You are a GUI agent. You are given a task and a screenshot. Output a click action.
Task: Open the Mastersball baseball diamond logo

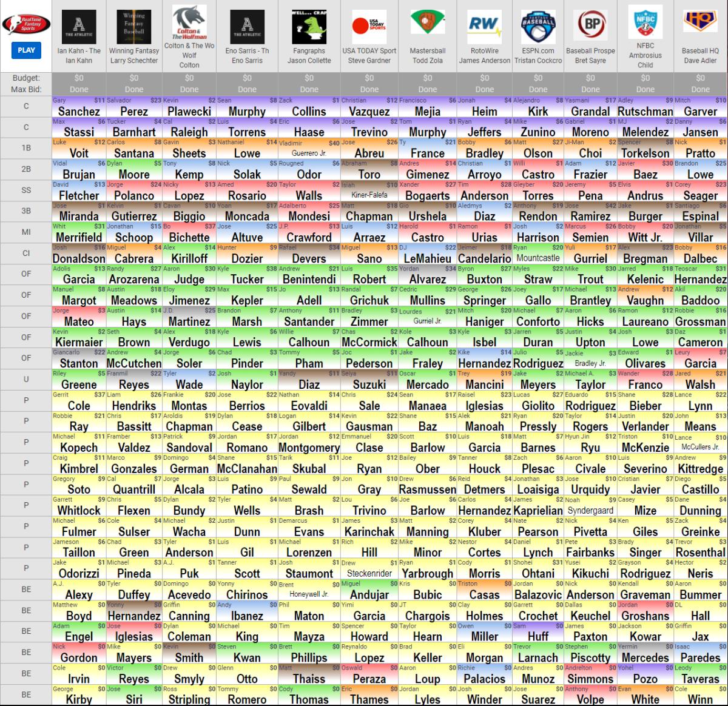[x=427, y=23]
